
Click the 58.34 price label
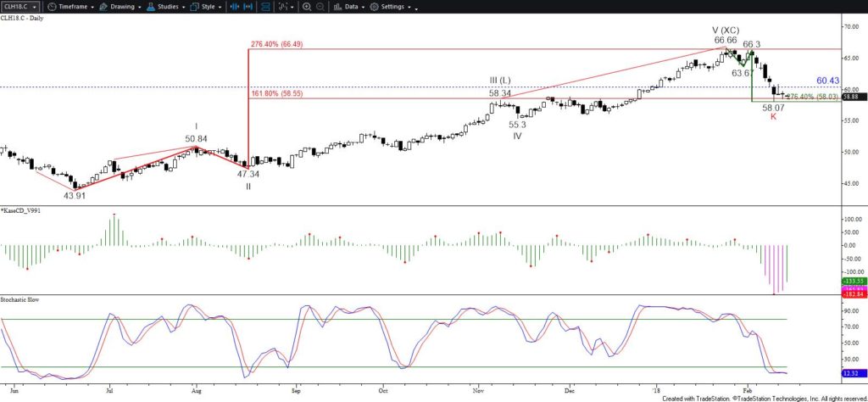tap(499, 93)
